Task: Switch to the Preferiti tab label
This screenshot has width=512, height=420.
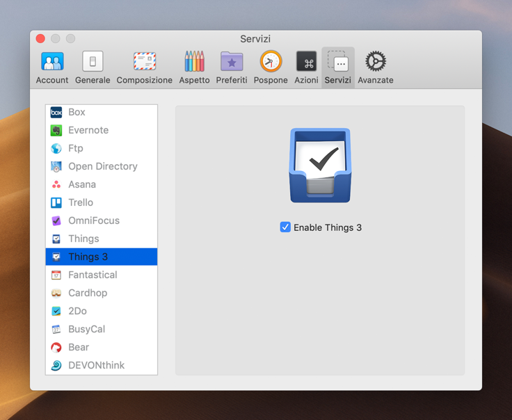Action: coord(232,80)
